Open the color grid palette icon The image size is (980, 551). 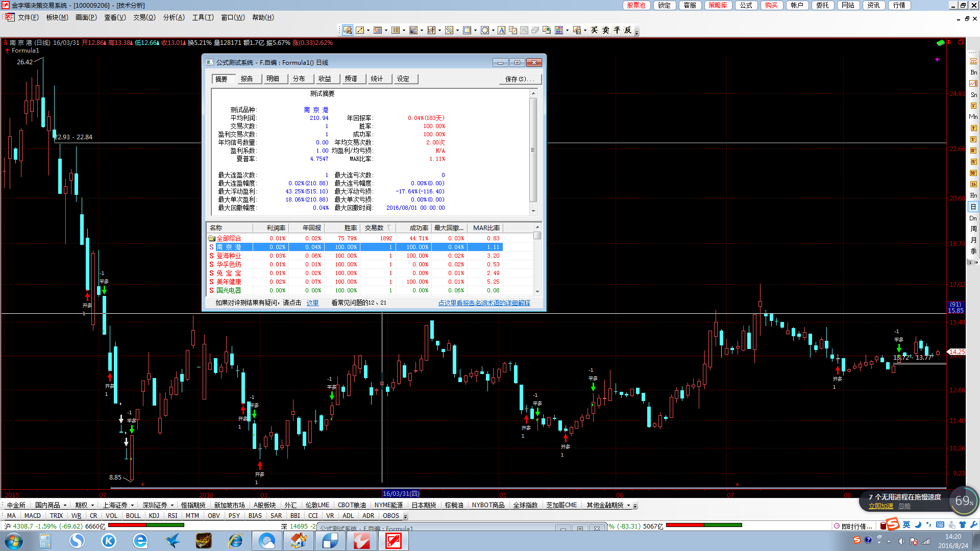point(559,31)
